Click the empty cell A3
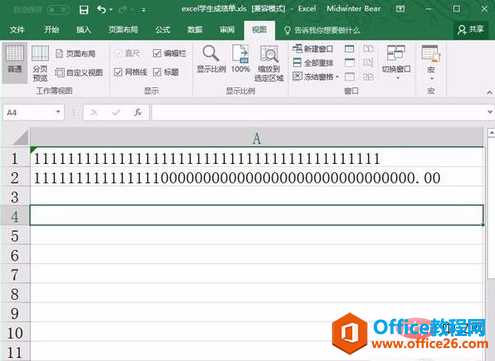The image size is (495, 361). (257, 197)
